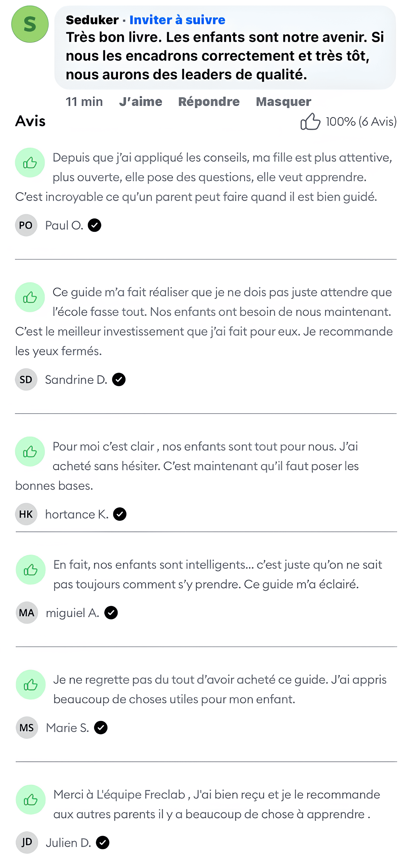Click green thumbs-up on hortance K.'s review
This screenshot has width=412, height=868.
(30, 452)
